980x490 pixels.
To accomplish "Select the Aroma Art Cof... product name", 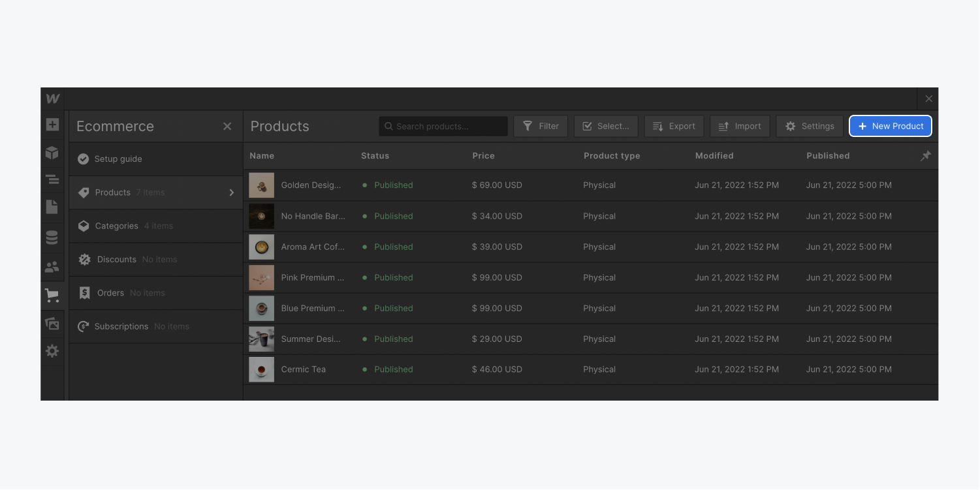I will point(313,247).
